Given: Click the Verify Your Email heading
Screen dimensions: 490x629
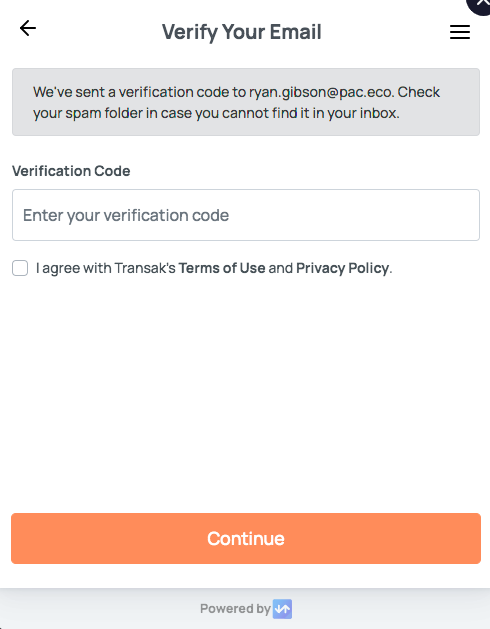Looking at the screenshot, I should [x=242, y=32].
